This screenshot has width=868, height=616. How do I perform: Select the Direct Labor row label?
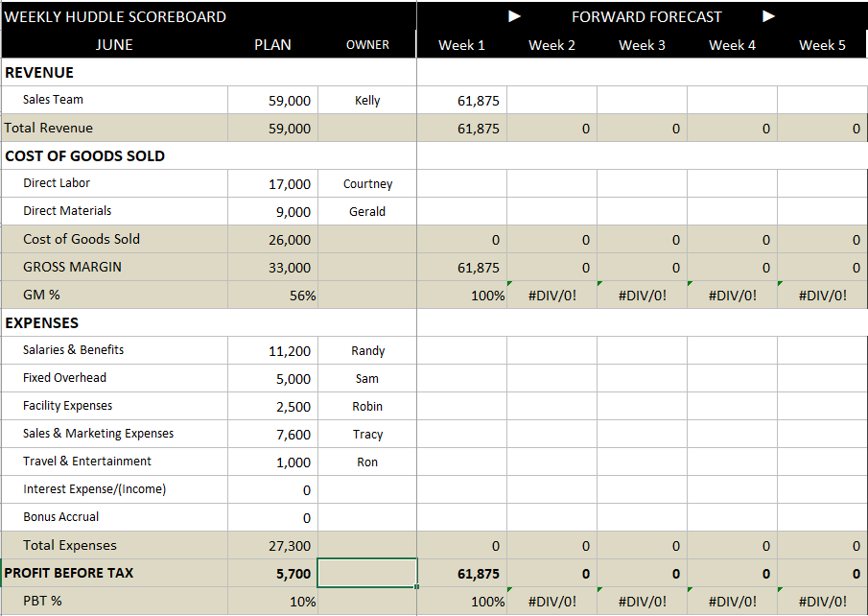(114, 183)
